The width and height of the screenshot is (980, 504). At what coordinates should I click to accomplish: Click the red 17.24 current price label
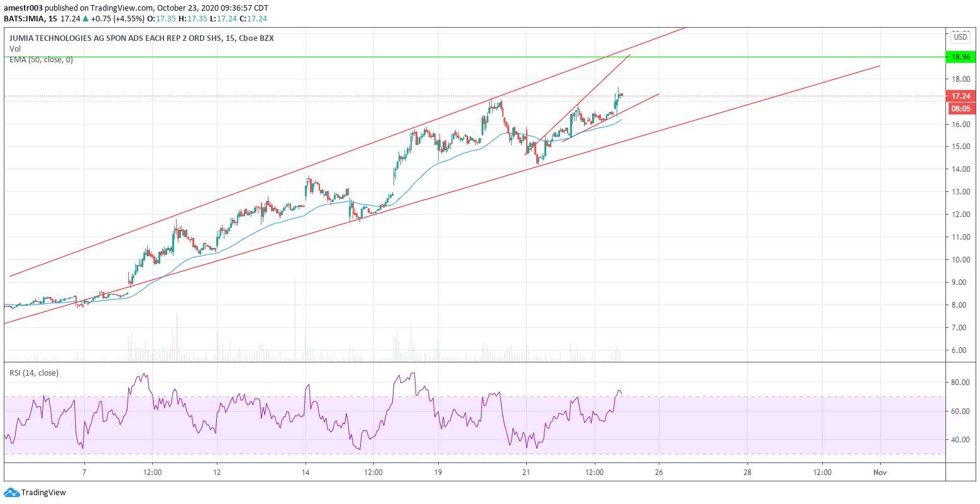click(x=961, y=96)
